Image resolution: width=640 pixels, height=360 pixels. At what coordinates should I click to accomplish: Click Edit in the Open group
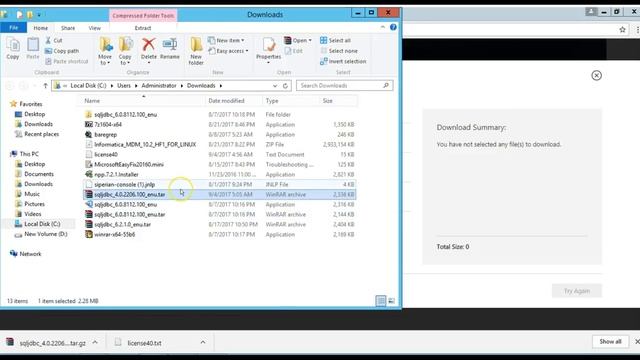click(294, 51)
